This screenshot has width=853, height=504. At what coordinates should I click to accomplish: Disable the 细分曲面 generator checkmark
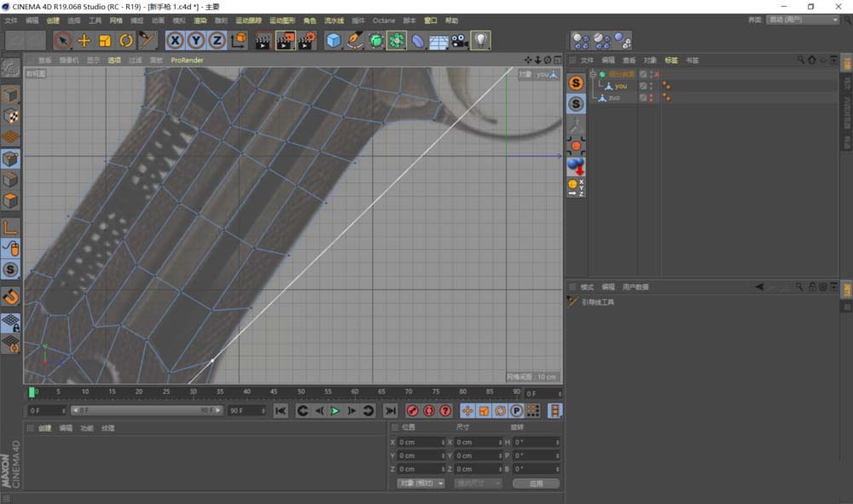602,74
